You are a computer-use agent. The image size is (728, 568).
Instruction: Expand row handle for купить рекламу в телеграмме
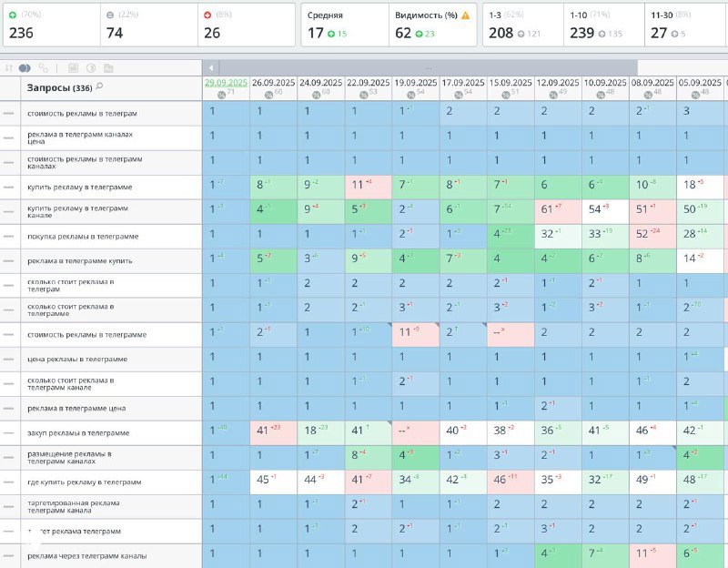(x=8, y=188)
